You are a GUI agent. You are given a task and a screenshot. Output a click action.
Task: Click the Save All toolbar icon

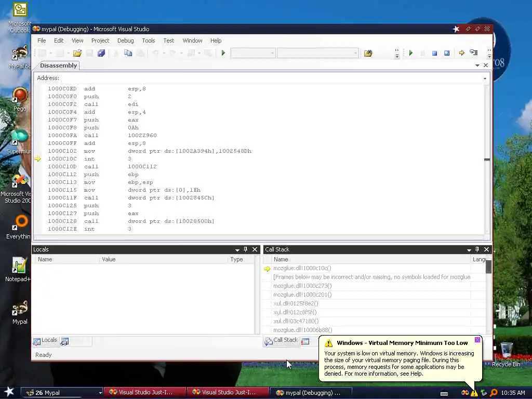(101, 53)
